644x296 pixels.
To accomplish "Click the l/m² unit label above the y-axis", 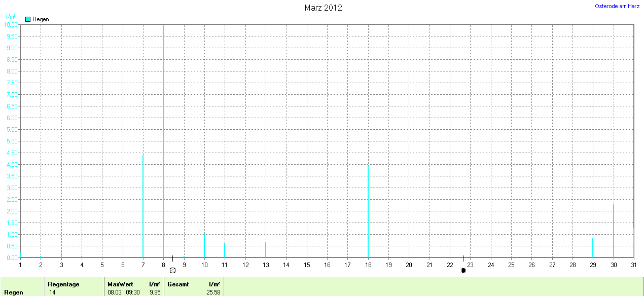I will [10, 17].
